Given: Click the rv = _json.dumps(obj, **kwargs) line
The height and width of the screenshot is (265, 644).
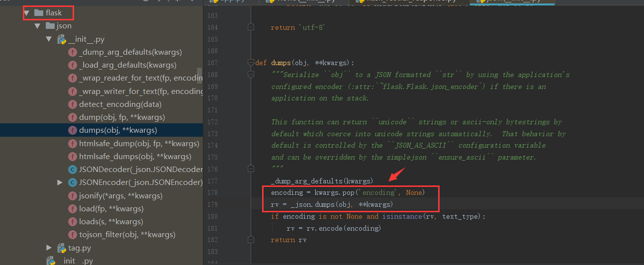Looking at the screenshot, I should click(332, 204).
